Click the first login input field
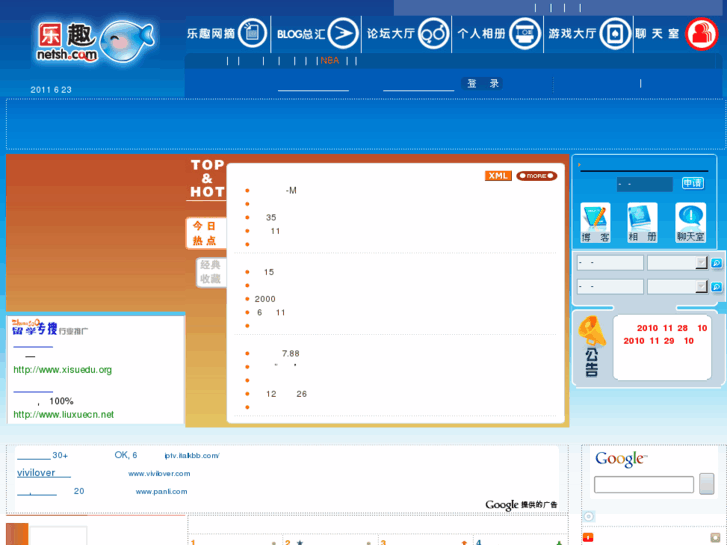This screenshot has width=727, height=545. [313, 84]
